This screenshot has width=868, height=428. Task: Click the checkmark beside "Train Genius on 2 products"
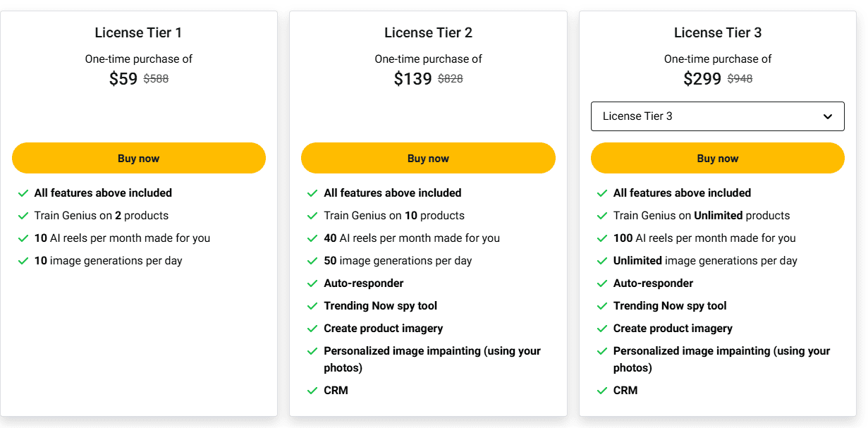(23, 215)
